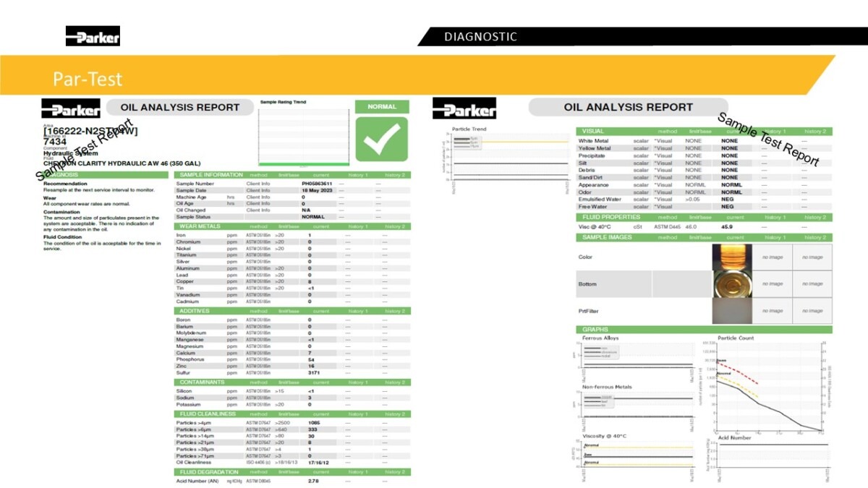Select the green NORMAL status badge
868x488 pixels.
coord(382,106)
